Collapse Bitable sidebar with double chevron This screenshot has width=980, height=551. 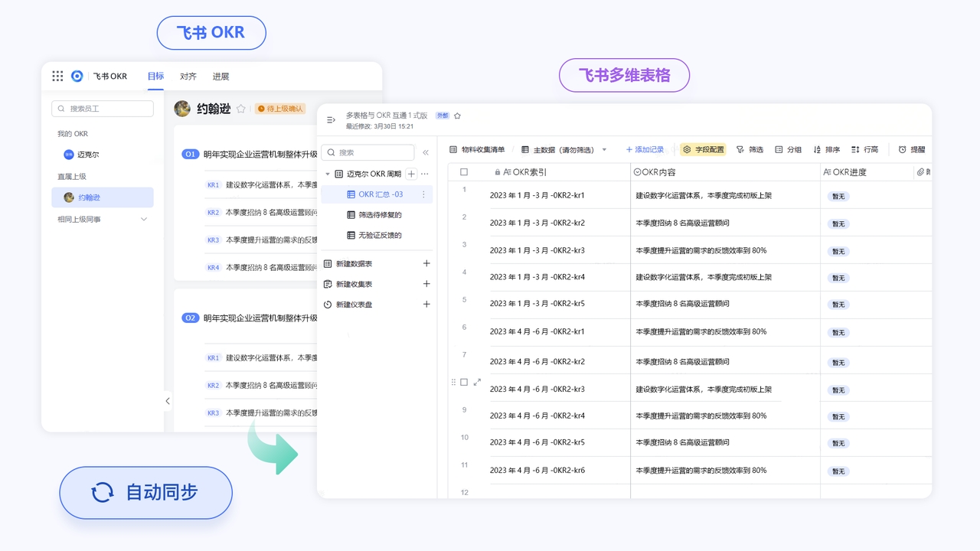coord(426,152)
